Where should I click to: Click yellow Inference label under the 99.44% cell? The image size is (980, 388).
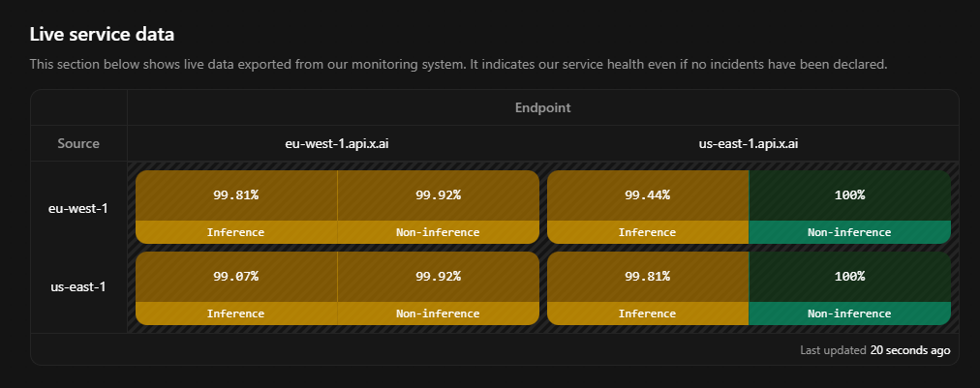(648, 232)
